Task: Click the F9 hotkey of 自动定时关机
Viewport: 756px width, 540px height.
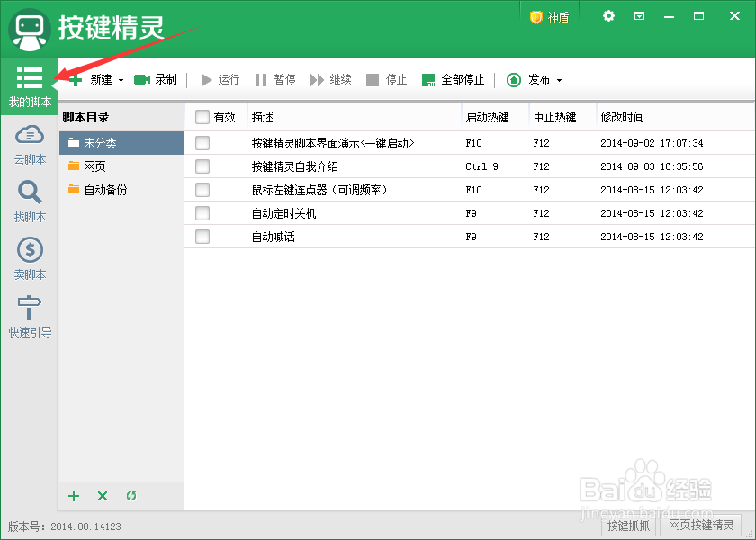Action: 471,213
